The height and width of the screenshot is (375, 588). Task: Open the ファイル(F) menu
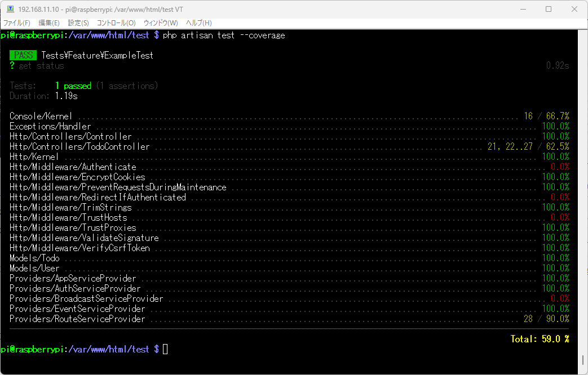point(16,23)
